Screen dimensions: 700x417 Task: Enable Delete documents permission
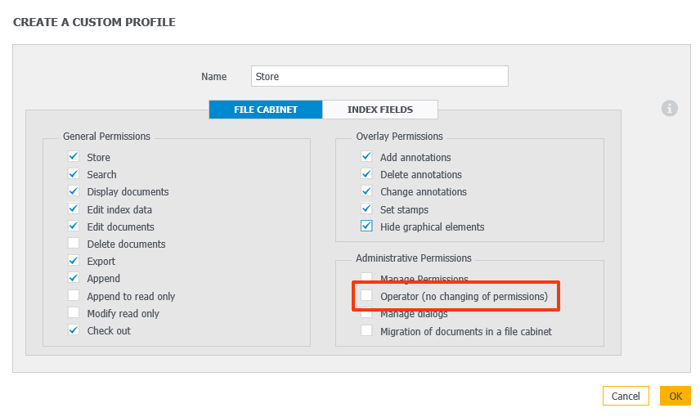coord(73,244)
